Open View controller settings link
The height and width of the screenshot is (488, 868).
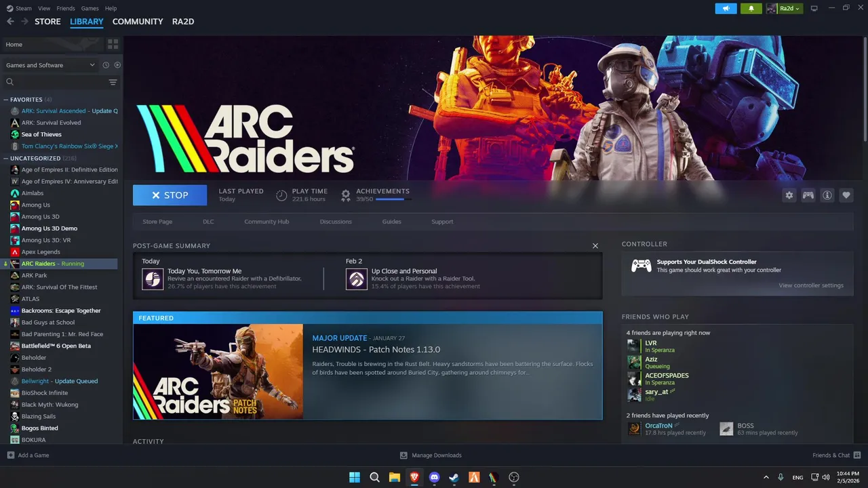coord(811,285)
